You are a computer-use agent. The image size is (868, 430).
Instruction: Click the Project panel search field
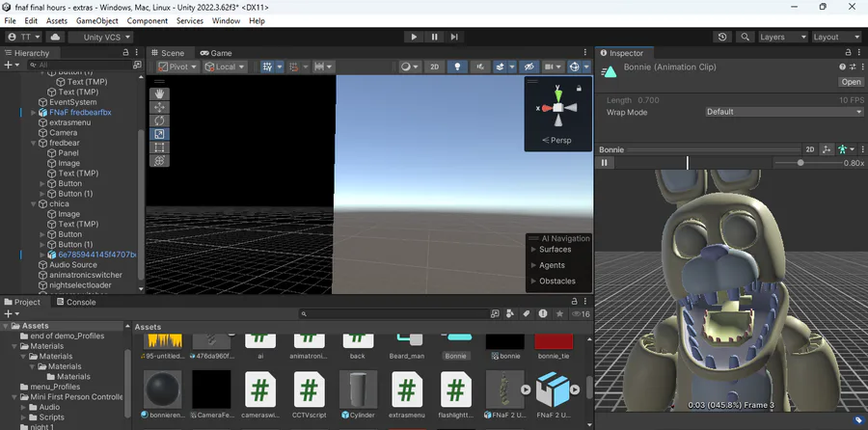[x=394, y=313]
